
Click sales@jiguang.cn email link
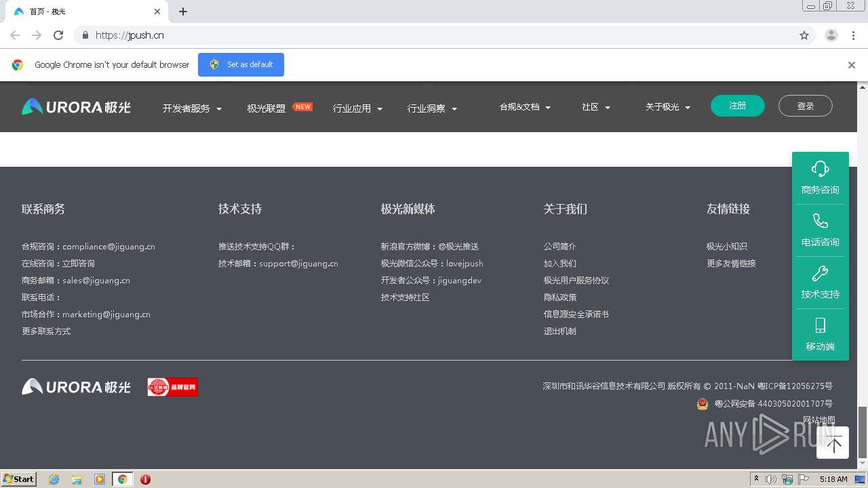pos(96,281)
